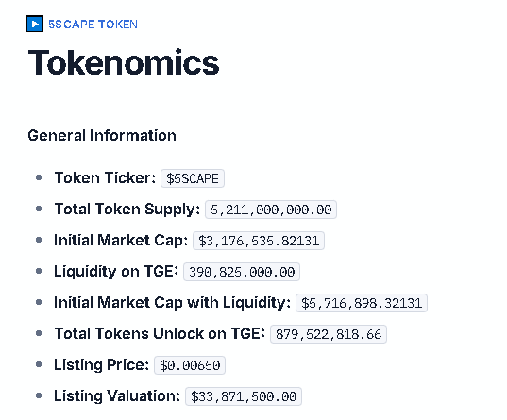Select the Total Token Supply value 5,211,000,000.00
This screenshot has height=420, width=507.
click(x=271, y=210)
